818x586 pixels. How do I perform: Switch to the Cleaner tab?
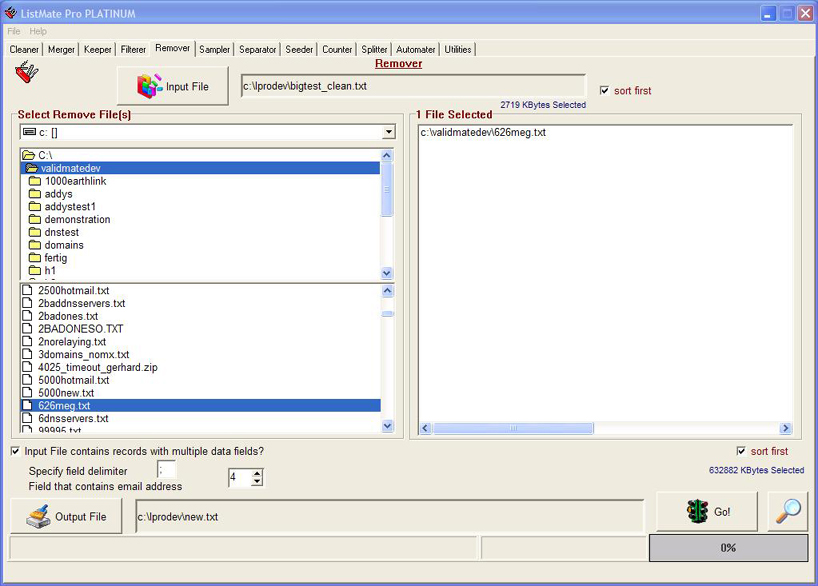(x=24, y=49)
